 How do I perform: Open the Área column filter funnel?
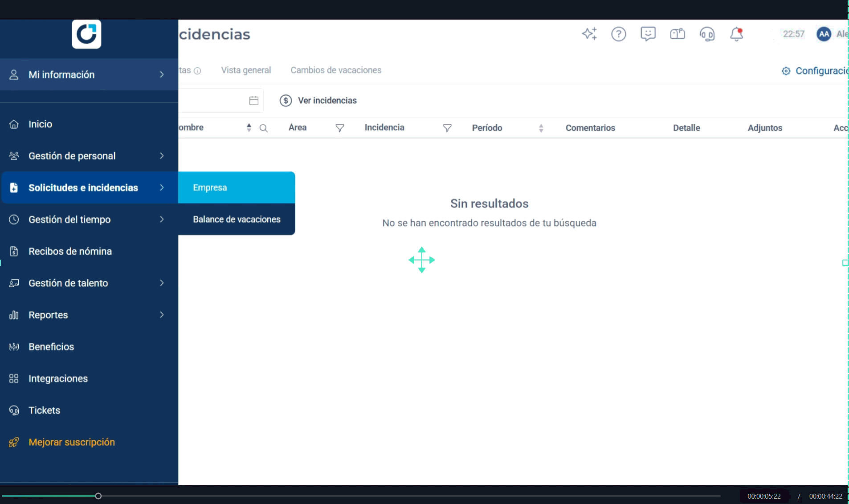pos(339,128)
